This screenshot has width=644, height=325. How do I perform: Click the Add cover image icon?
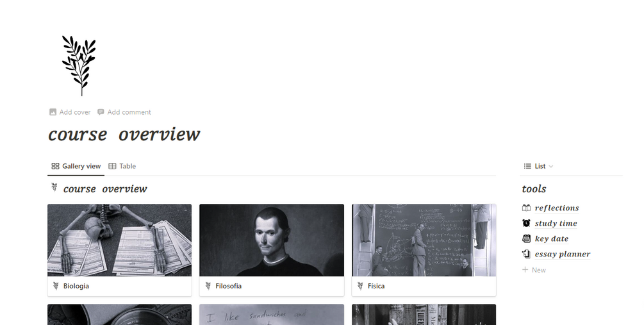click(53, 112)
